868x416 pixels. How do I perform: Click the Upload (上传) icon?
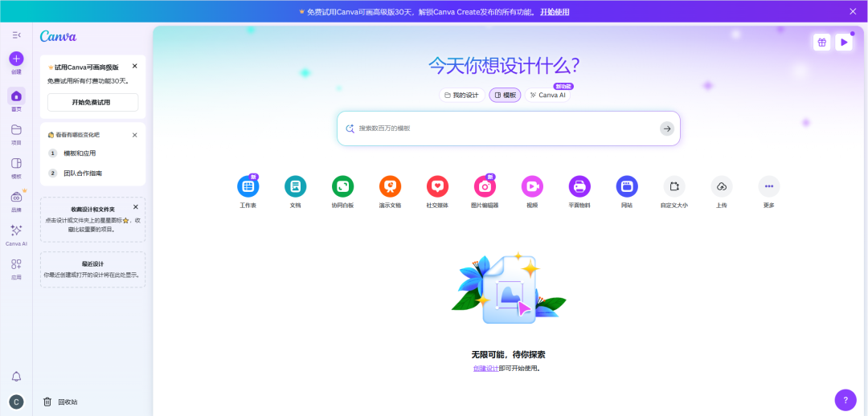(x=721, y=186)
